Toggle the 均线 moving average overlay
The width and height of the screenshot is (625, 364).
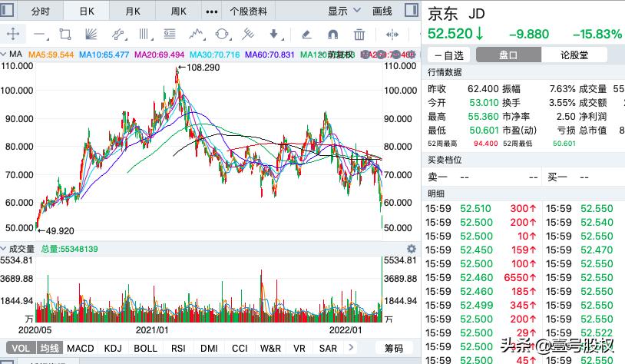tap(49, 348)
